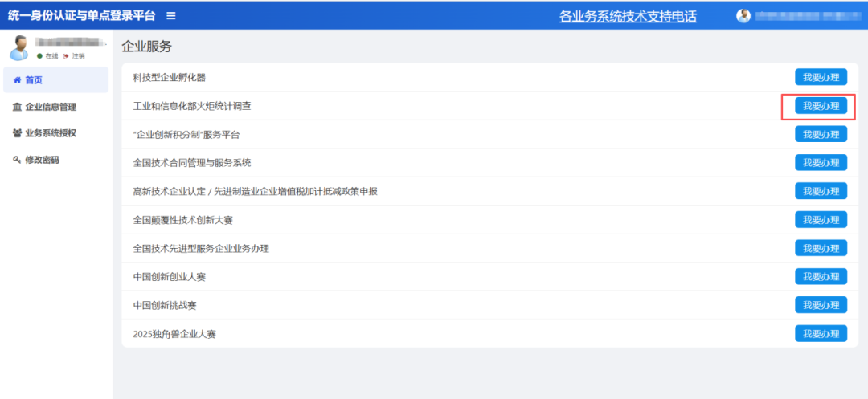Click the green 在线 status dot
Image resolution: width=868 pixels, height=399 pixels.
(40, 56)
